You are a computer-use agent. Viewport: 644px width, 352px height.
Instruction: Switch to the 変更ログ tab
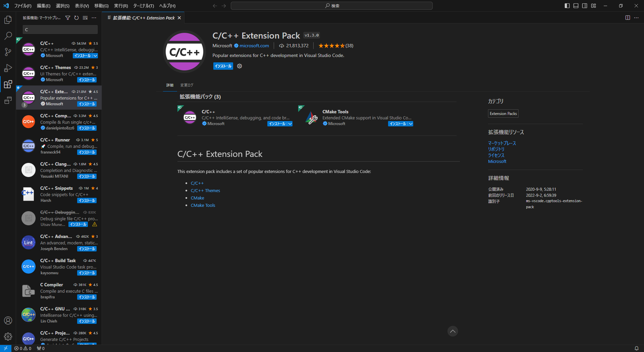[x=186, y=85]
